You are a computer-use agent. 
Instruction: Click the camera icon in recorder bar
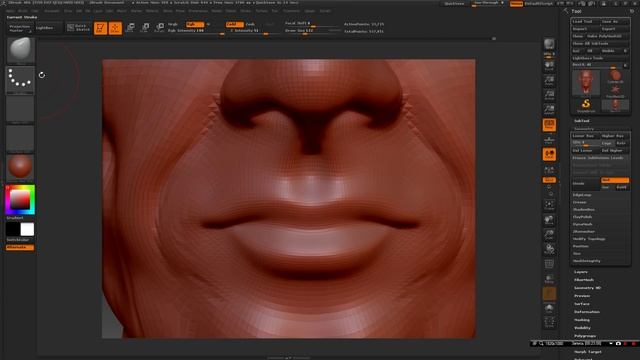[x=618, y=344]
